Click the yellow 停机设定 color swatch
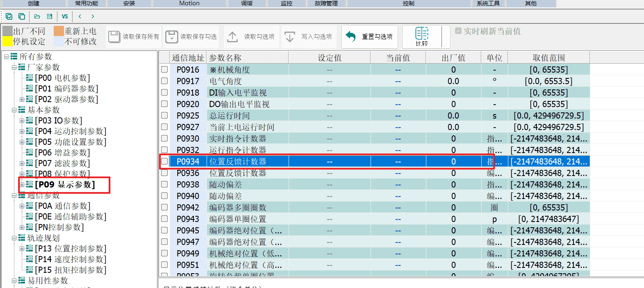Screen dimensions: 644x288 point(7,41)
